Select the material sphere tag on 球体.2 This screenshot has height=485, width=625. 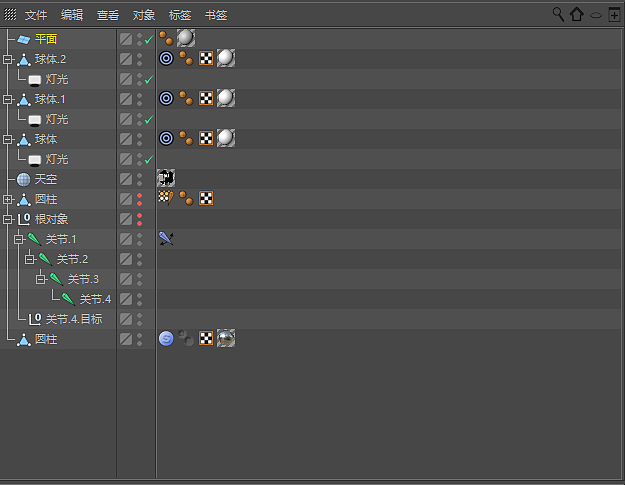pos(226,58)
